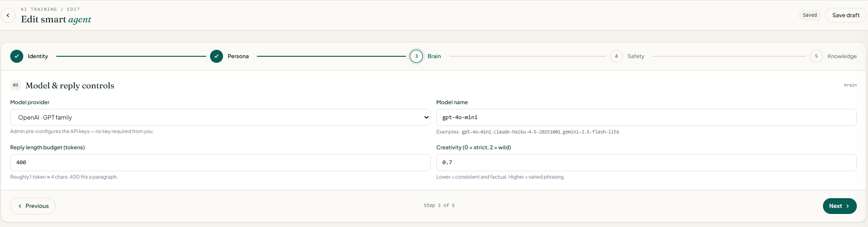Image resolution: width=868 pixels, height=227 pixels.
Task: Go to the Safety step label
Action: click(636, 56)
